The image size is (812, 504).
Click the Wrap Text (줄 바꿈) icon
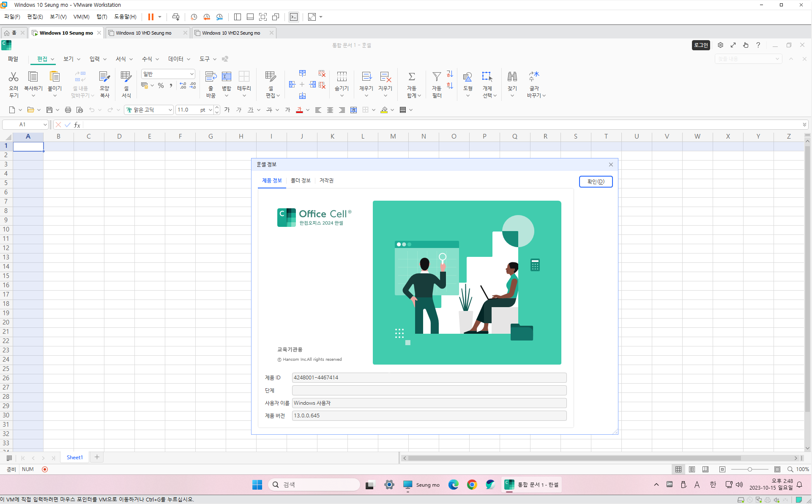[211, 77]
